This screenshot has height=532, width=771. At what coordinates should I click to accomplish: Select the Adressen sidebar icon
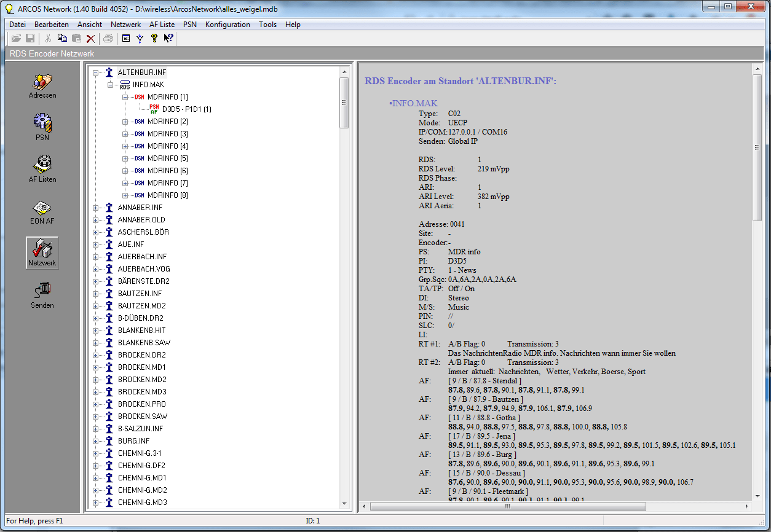point(42,86)
